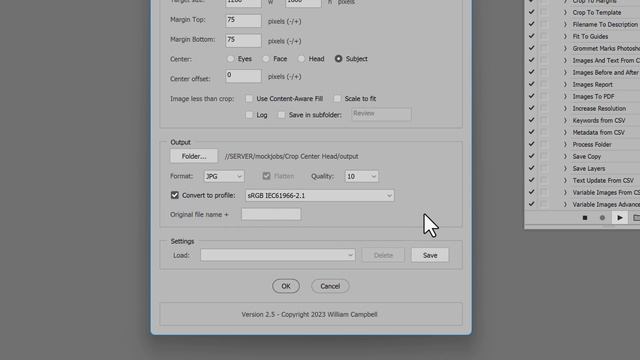Select the Images Report action name
The image size is (640, 360).
click(592, 84)
